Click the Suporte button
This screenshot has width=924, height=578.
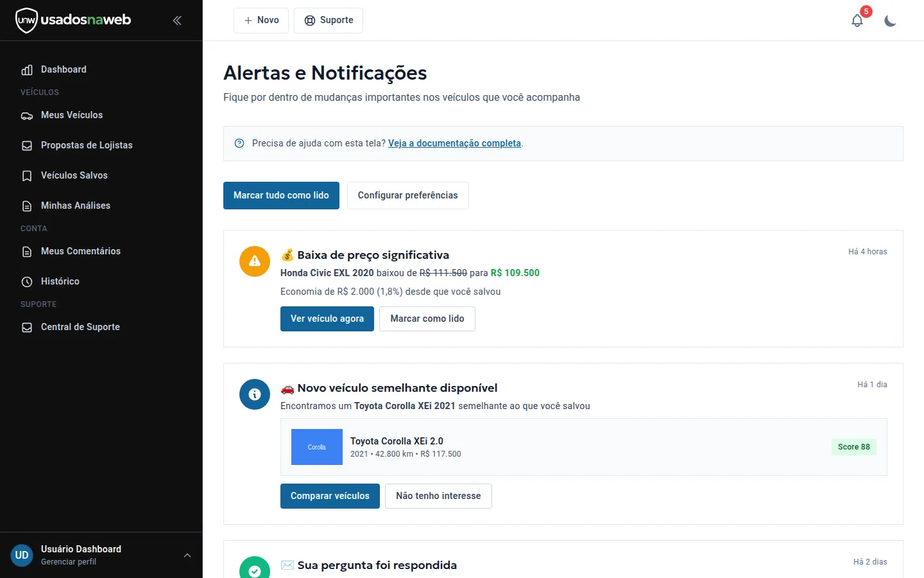point(329,21)
